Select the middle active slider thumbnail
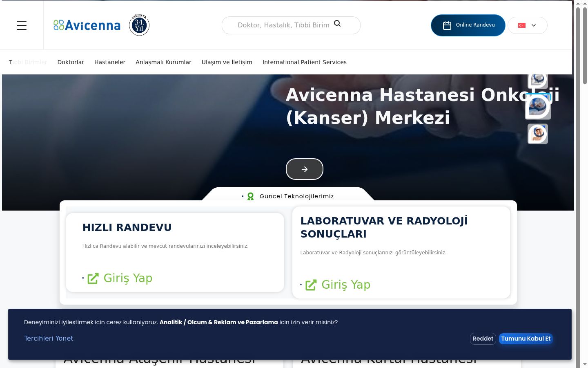This screenshot has width=588, height=368. [x=538, y=106]
